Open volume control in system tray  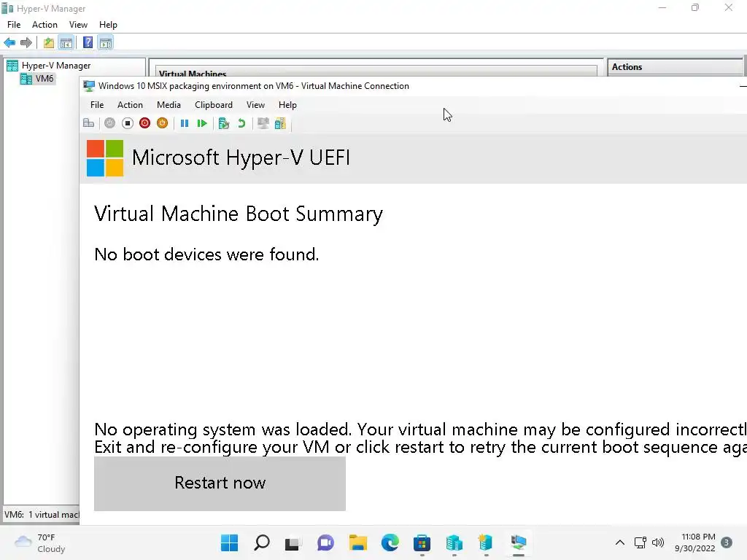[x=658, y=542]
